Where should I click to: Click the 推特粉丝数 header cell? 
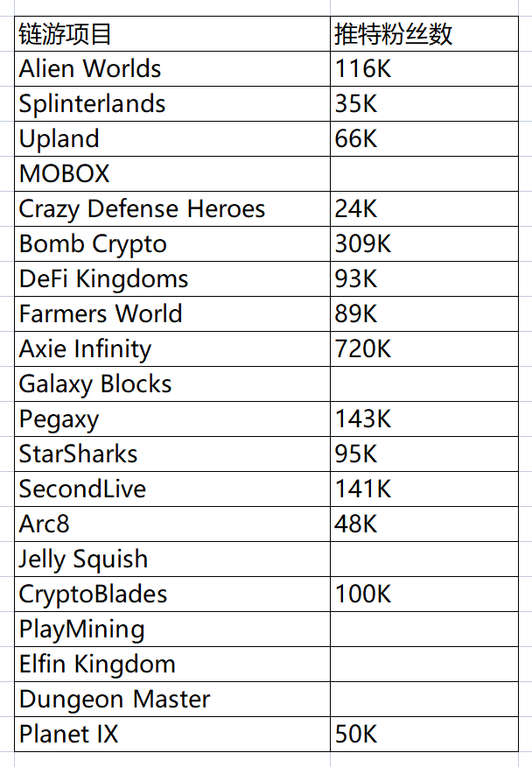[424, 34]
